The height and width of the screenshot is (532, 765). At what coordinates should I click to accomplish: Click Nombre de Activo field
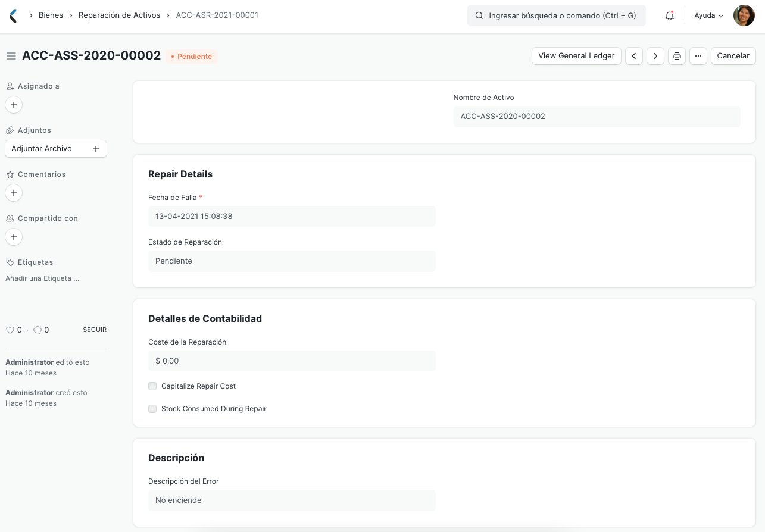[597, 117]
